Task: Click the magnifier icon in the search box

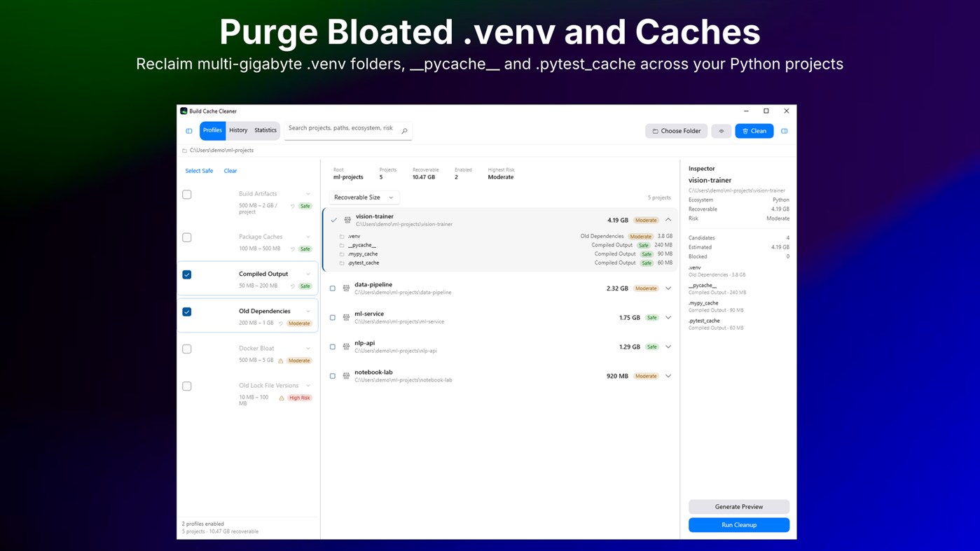Action: tap(404, 131)
